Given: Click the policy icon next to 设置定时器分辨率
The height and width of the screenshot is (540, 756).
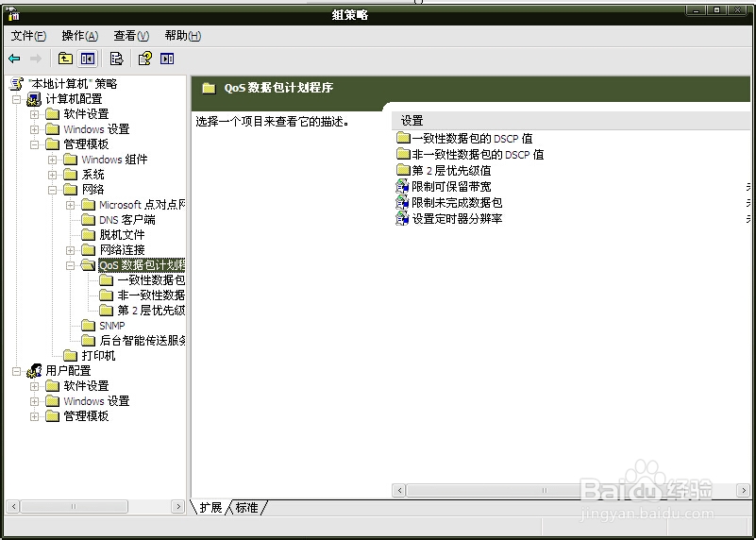Looking at the screenshot, I should [402, 218].
